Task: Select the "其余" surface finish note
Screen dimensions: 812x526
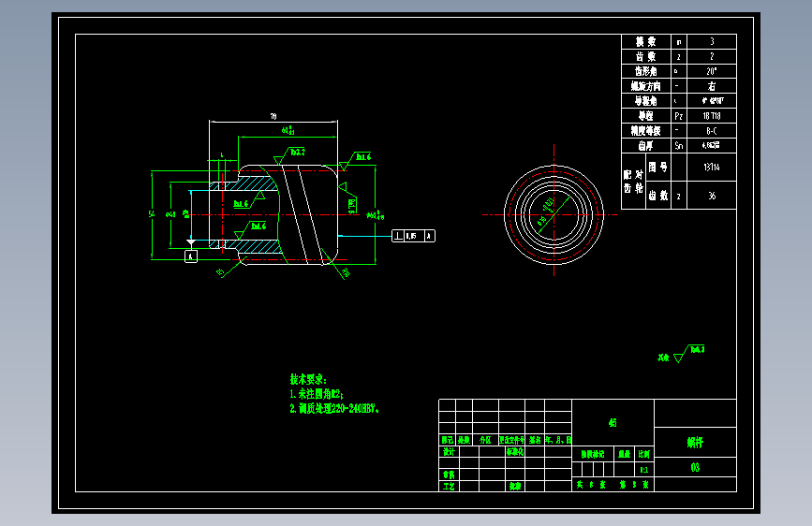Action: coord(663,358)
